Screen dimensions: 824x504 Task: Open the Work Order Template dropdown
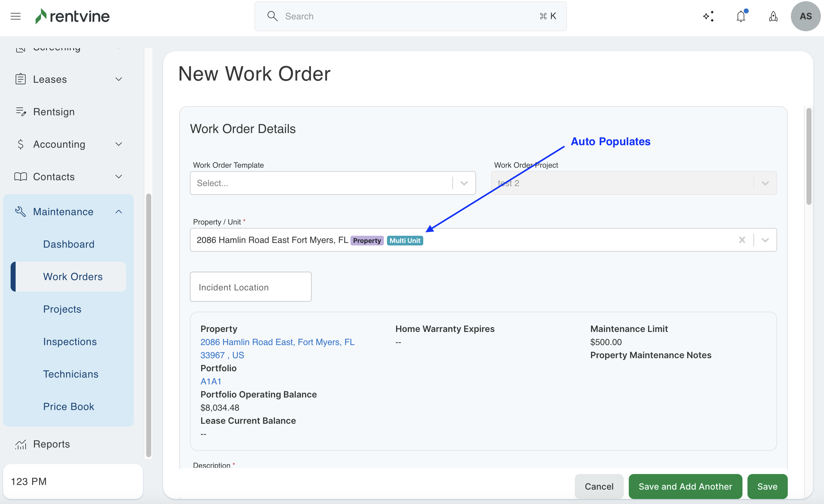click(464, 183)
